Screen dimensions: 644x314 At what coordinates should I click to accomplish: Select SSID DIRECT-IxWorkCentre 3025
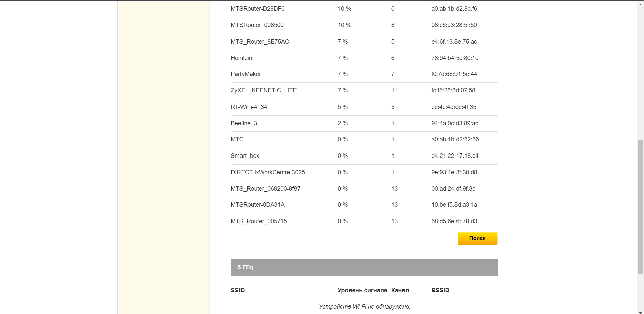[268, 172]
